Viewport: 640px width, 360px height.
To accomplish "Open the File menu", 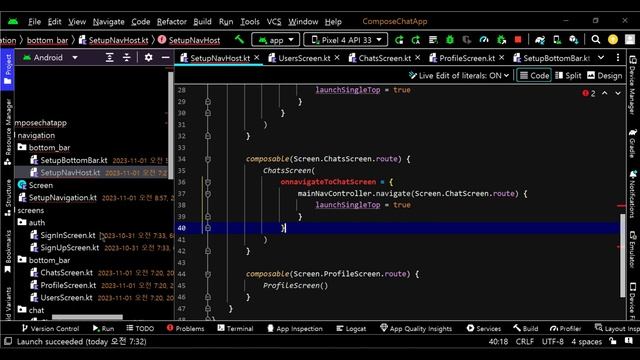I will click(x=34, y=22).
